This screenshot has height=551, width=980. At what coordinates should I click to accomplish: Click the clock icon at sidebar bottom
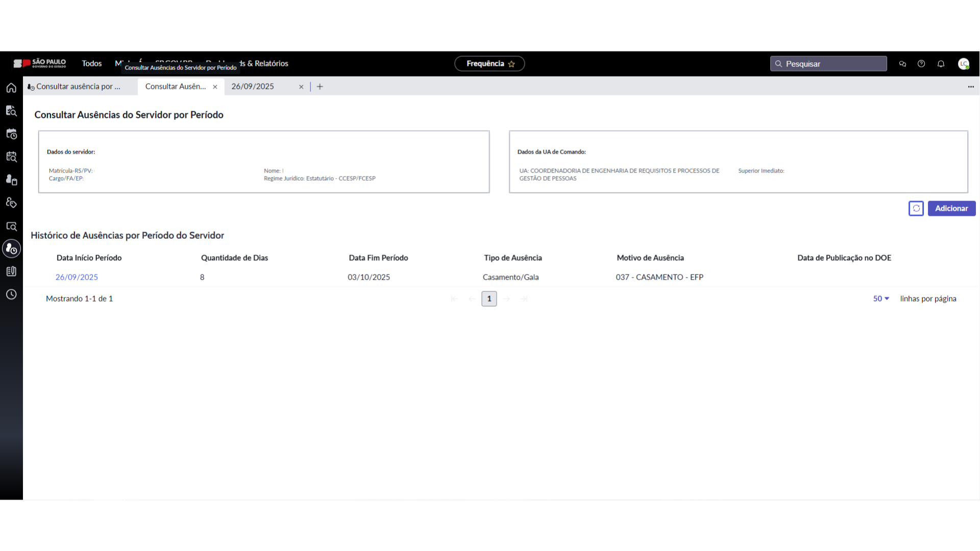pyautogui.click(x=11, y=294)
